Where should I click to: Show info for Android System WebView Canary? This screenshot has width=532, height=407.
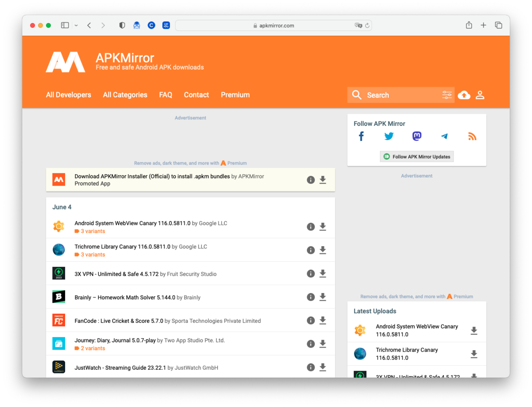coord(311,227)
